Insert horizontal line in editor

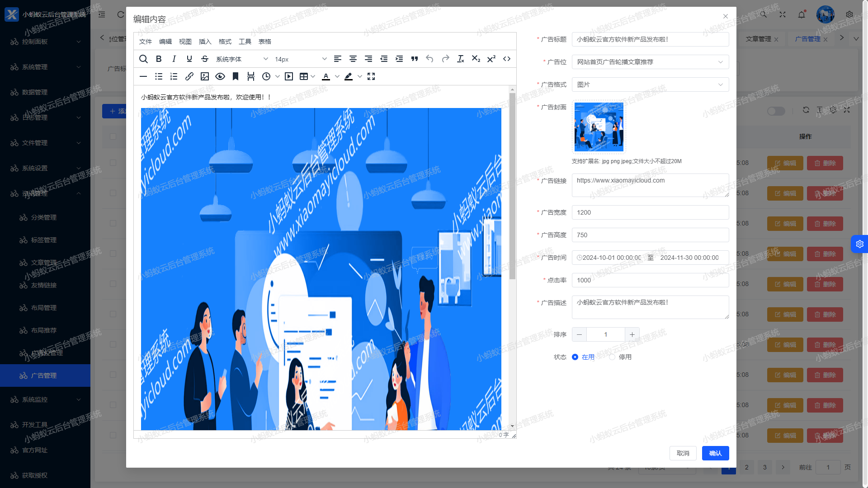click(143, 76)
